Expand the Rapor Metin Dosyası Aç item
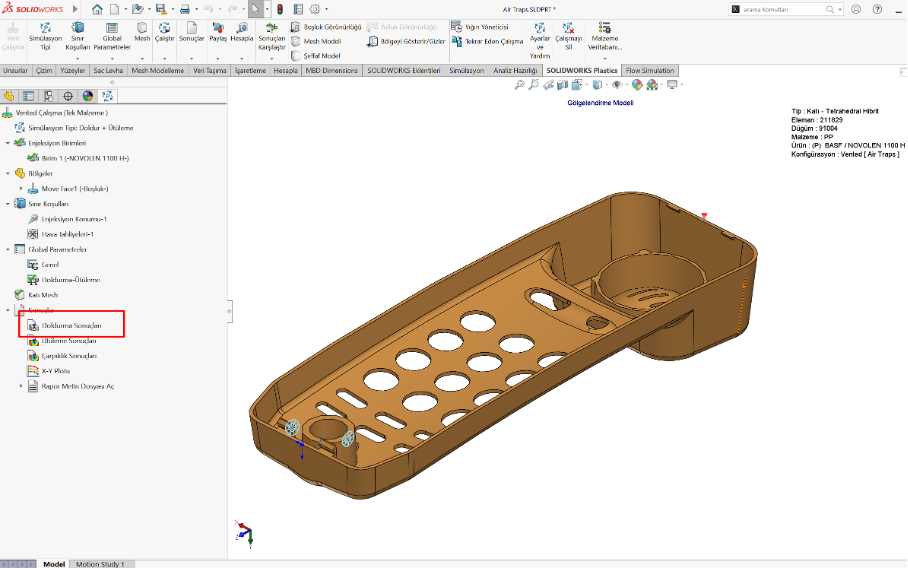This screenshot has height=568, width=908. pos(21,386)
